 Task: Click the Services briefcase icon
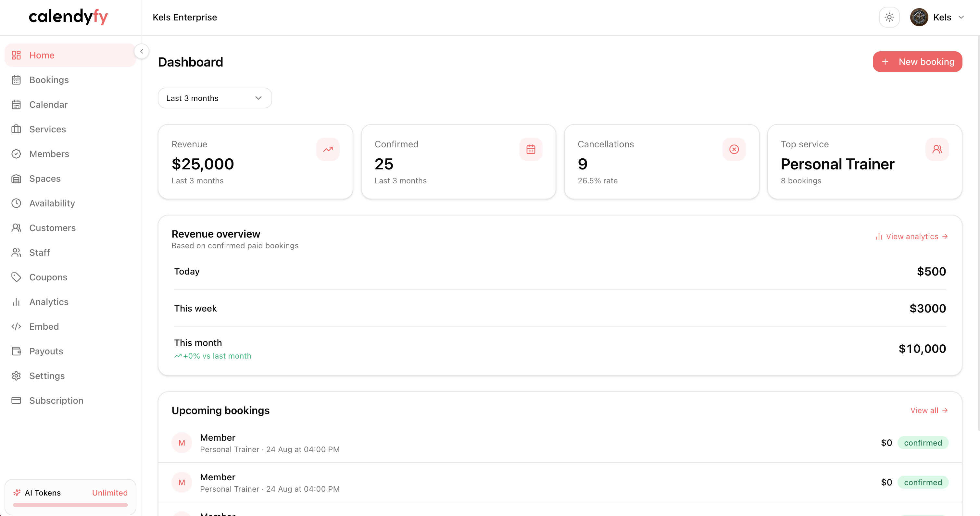point(16,129)
